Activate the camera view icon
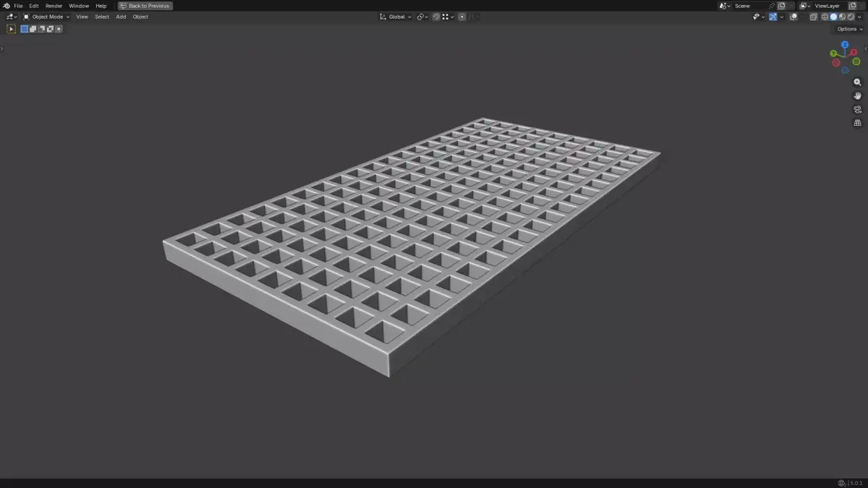This screenshot has height=488, width=868. (857, 109)
